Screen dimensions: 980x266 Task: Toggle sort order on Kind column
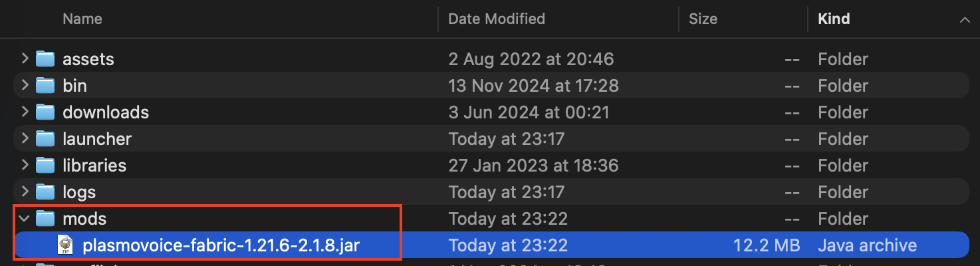pyautogui.click(x=834, y=19)
